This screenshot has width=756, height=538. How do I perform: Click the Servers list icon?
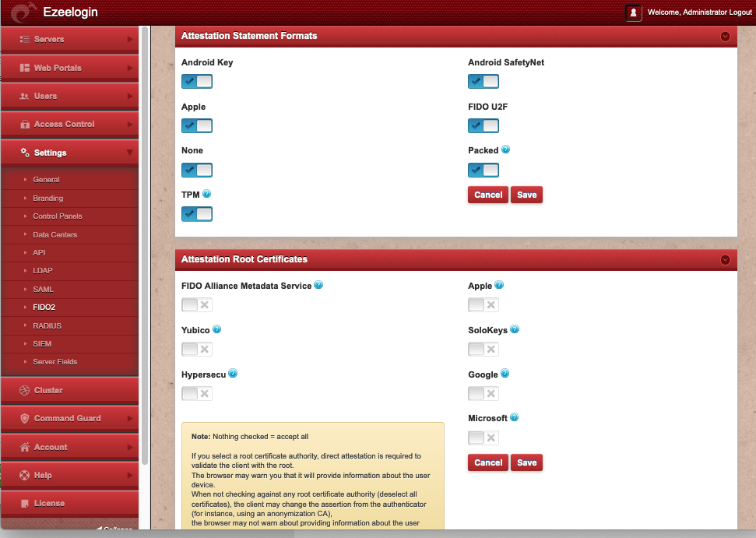tap(25, 39)
